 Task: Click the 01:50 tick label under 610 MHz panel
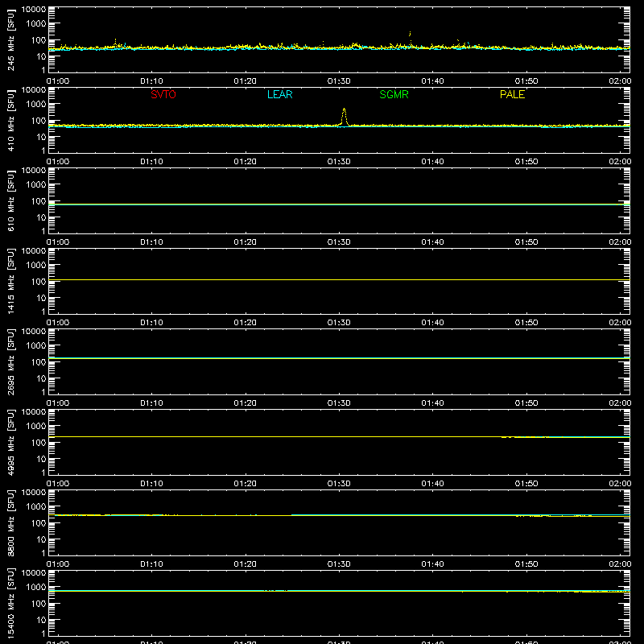pyautogui.click(x=526, y=242)
